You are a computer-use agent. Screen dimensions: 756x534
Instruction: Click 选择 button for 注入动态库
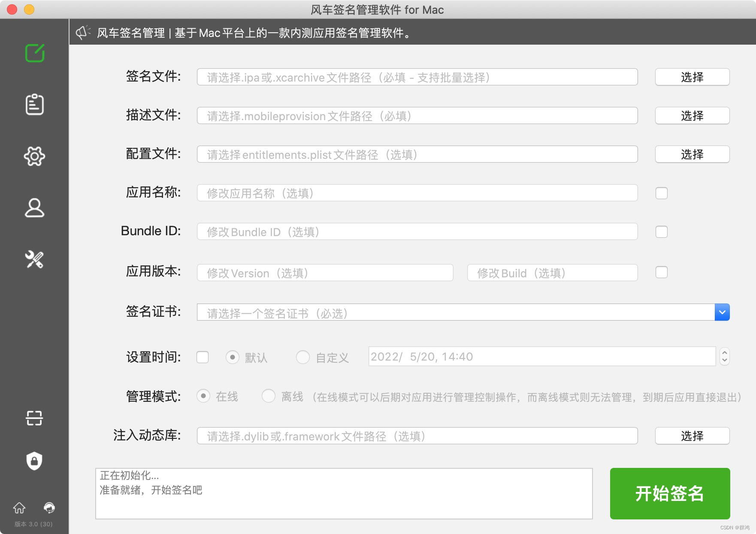coord(692,436)
